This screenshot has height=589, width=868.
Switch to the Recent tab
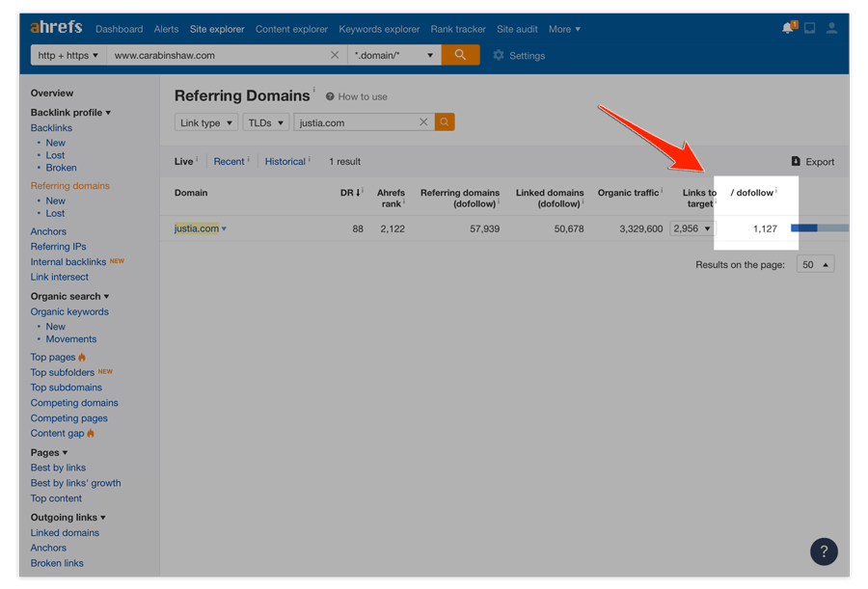point(229,161)
